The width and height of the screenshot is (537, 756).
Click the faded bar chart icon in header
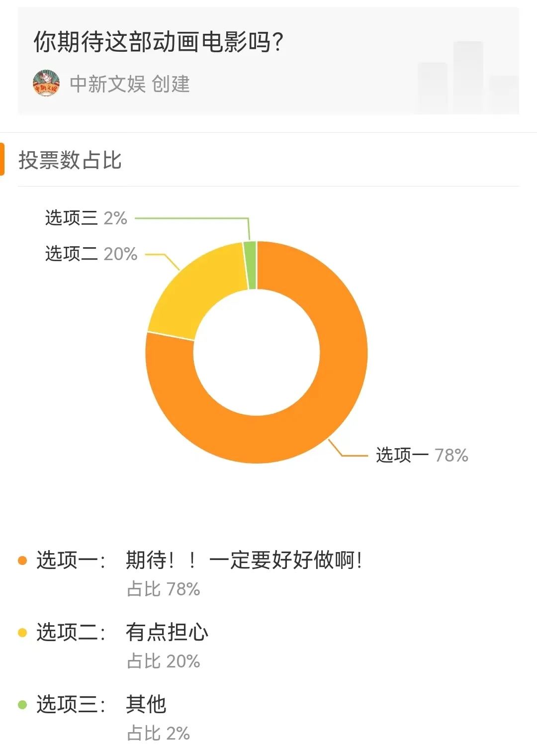pos(468,78)
